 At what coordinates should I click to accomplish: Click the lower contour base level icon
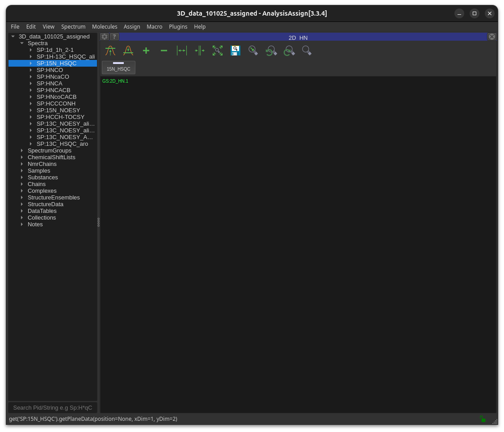click(x=128, y=51)
